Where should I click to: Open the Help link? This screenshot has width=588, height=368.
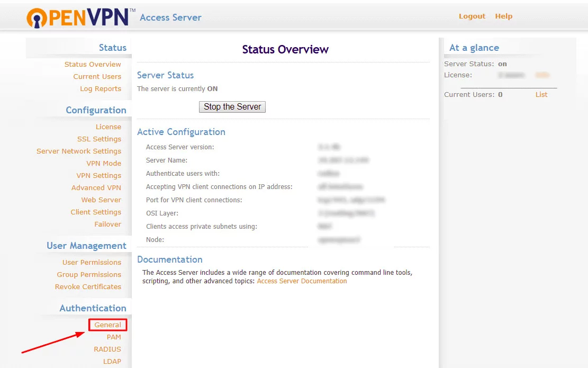coord(503,16)
